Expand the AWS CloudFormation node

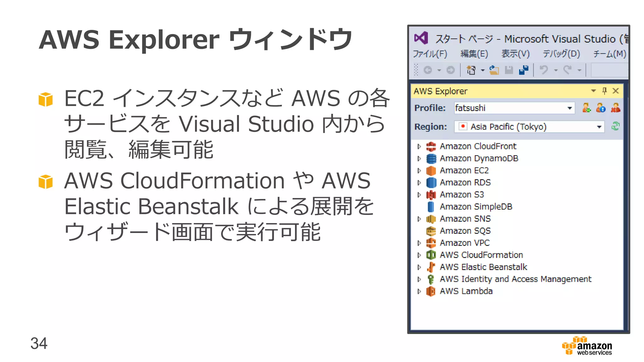pyautogui.click(x=419, y=255)
